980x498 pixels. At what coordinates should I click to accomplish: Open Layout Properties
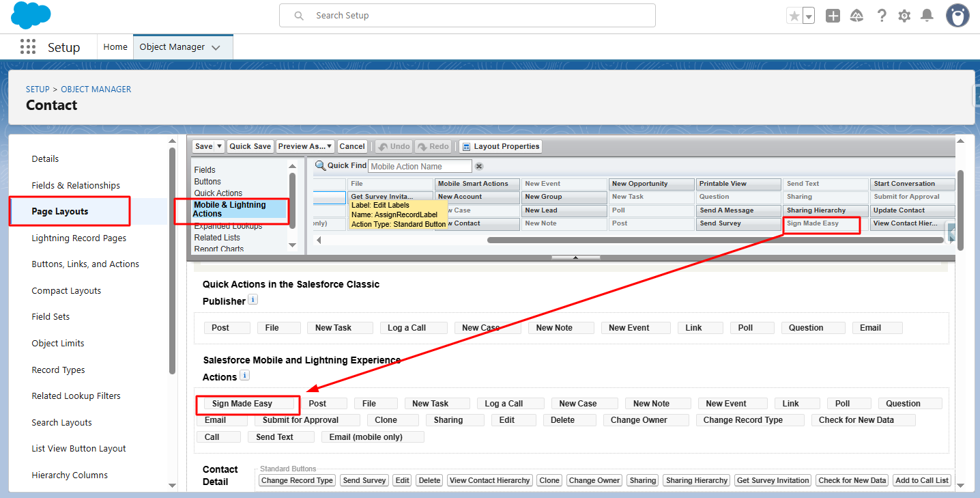tap(501, 146)
